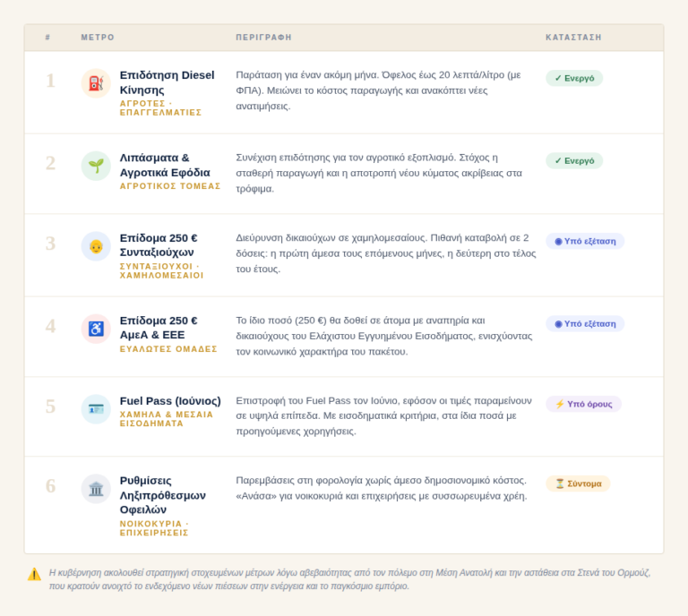Click the Σύντομα status badge
This screenshot has height=616, width=688.
tap(578, 483)
